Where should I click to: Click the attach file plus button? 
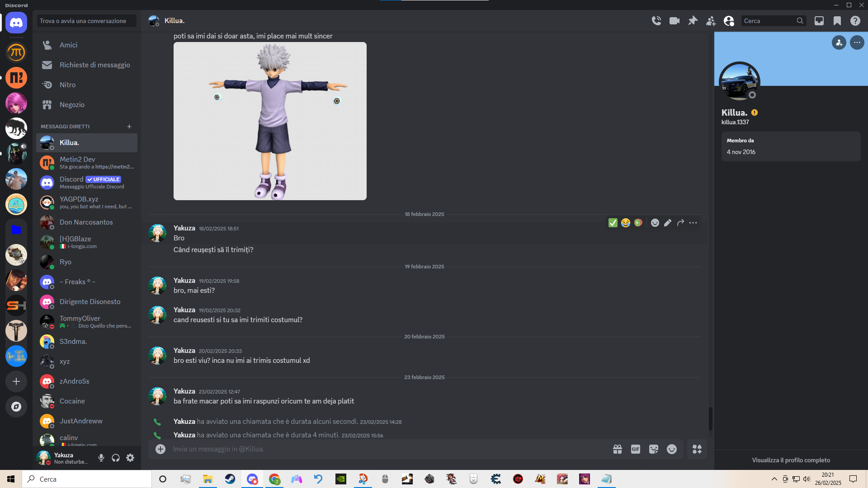click(x=160, y=449)
